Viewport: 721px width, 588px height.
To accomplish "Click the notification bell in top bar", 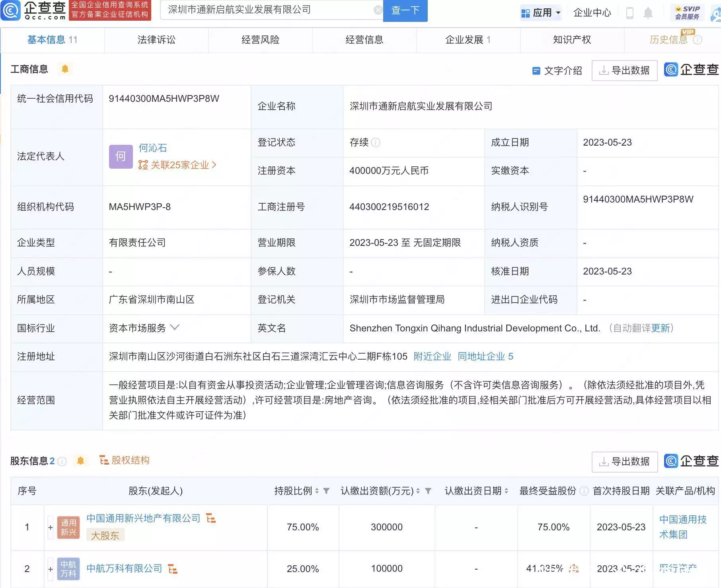I will point(648,13).
